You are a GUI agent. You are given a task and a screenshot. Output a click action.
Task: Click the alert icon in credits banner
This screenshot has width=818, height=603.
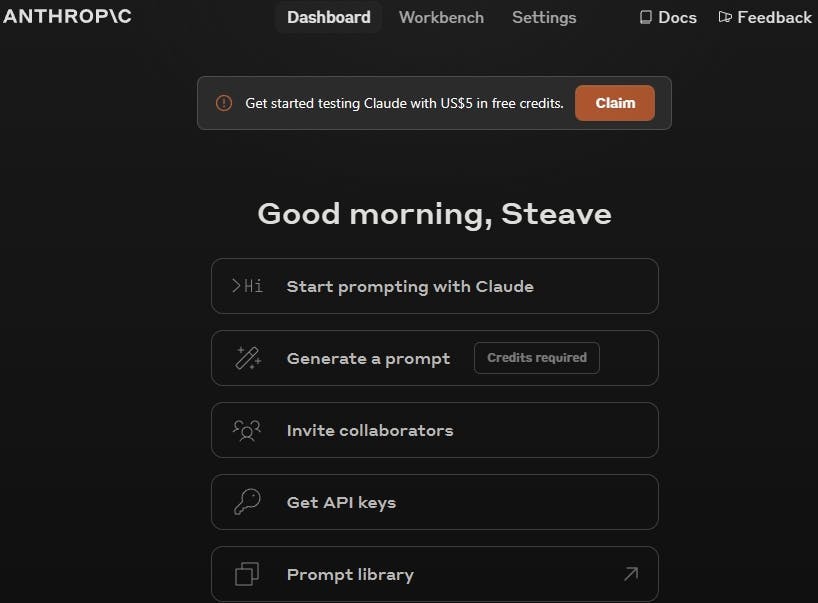224,103
